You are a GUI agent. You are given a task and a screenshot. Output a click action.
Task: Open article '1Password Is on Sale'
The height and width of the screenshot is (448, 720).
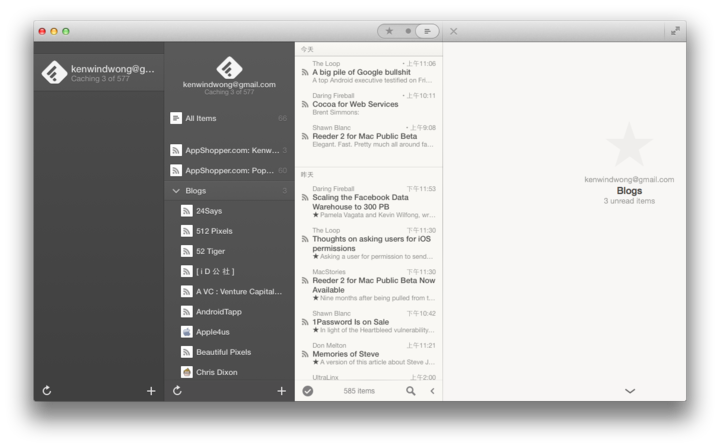point(350,322)
